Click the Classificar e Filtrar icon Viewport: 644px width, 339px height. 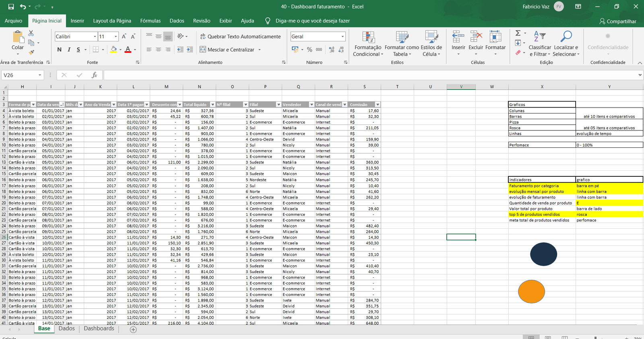(x=539, y=37)
